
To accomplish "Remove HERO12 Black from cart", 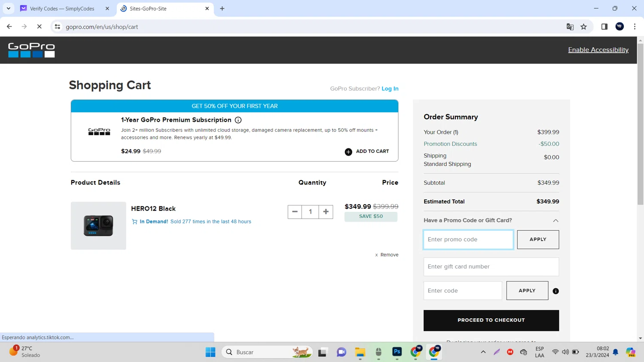I will (x=387, y=255).
